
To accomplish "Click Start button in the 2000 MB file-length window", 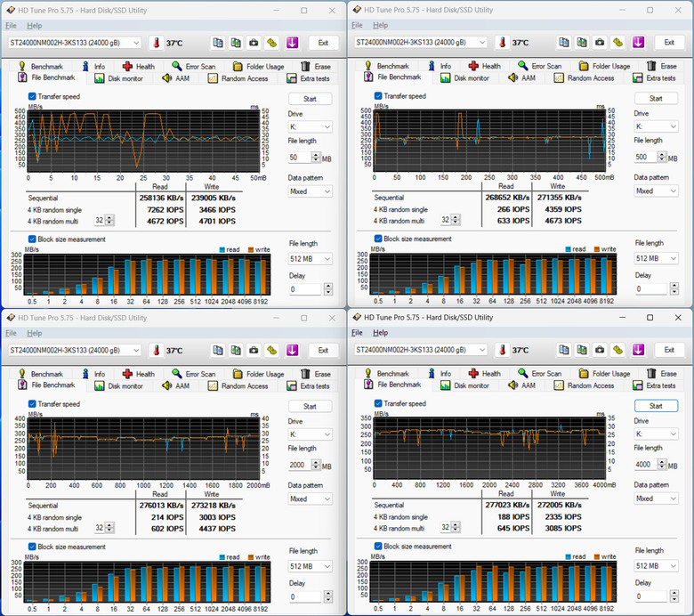I will [x=310, y=407].
